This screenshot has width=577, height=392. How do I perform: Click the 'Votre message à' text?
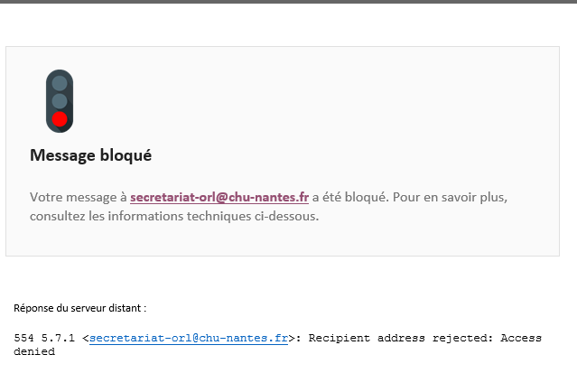pyautogui.click(x=79, y=197)
